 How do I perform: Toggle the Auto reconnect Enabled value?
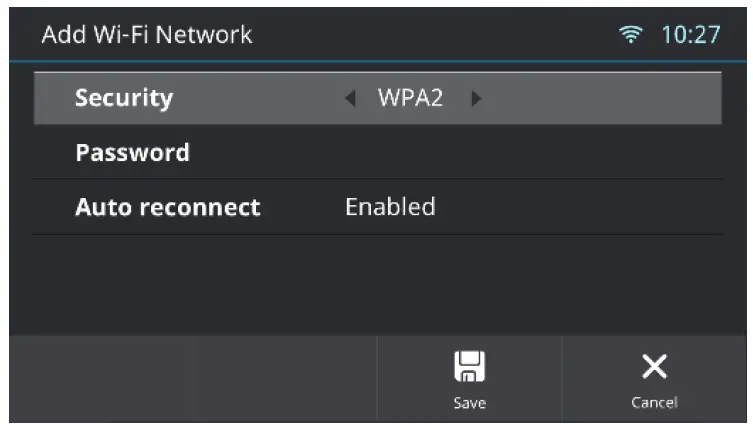[x=390, y=207]
